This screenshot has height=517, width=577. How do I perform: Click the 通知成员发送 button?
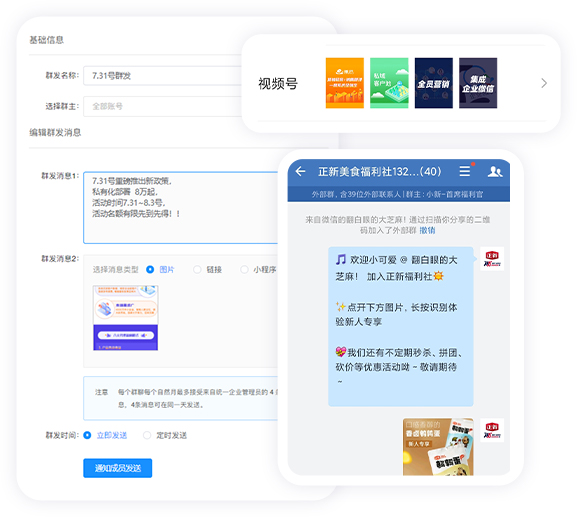coord(117,468)
